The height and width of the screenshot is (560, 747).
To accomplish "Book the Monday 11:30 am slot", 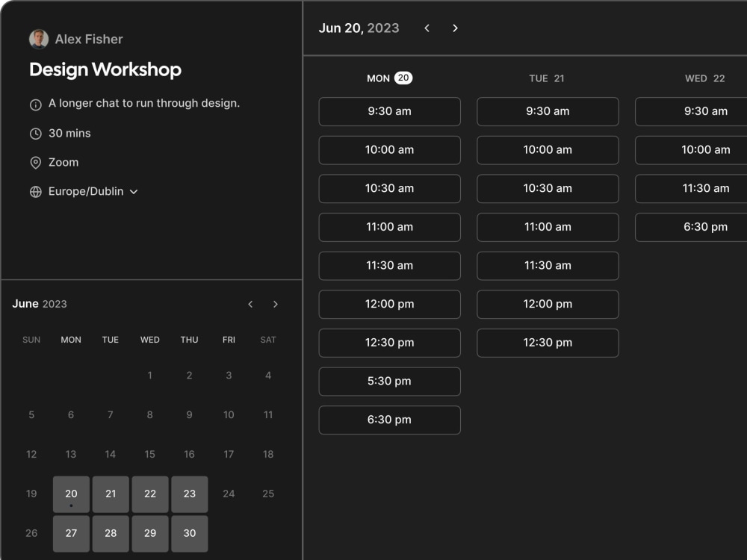I will (390, 266).
